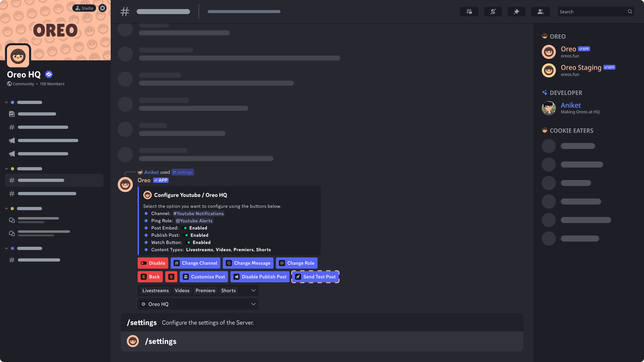Viewport: 644px width, 362px height.
Task: Click the /settings message input
Action: tap(322, 341)
